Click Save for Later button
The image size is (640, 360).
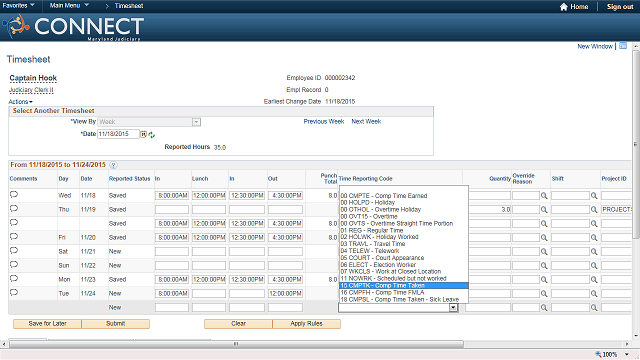click(47, 324)
